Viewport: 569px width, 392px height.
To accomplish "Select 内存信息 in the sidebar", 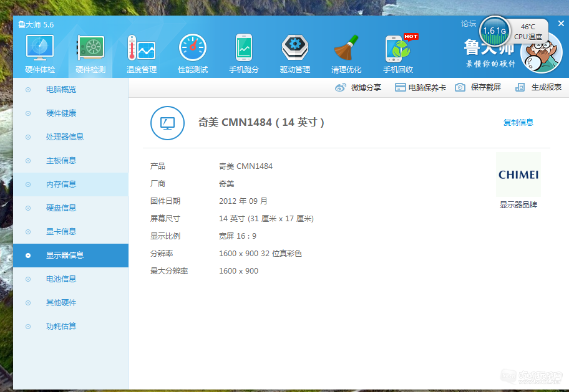I will click(71, 184).
